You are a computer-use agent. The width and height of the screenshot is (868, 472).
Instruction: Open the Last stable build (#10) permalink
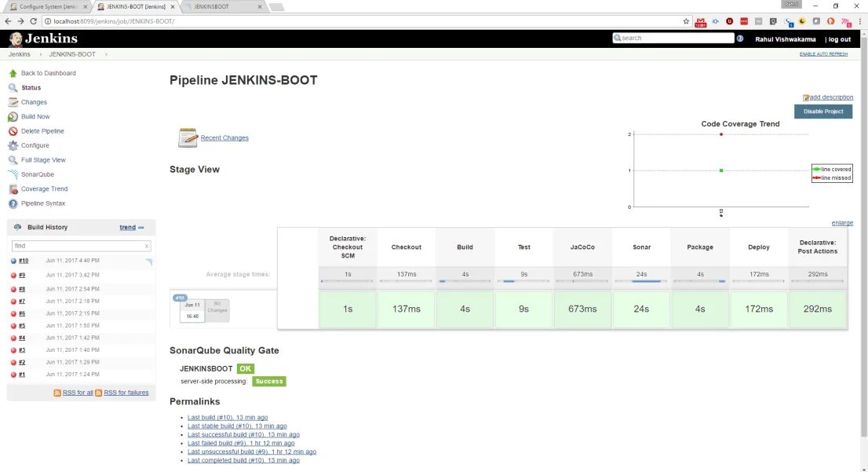[x=237, y=426]
